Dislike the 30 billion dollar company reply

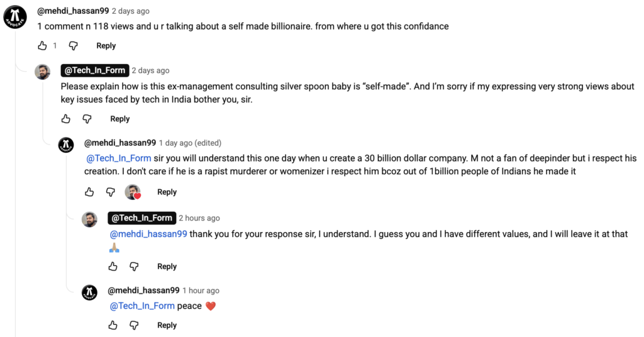111,192
